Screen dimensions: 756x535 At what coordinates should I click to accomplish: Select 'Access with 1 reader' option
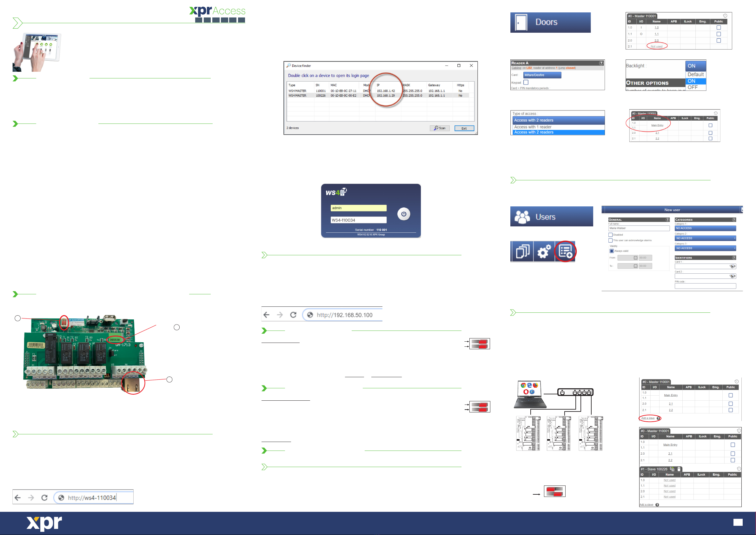533,127
